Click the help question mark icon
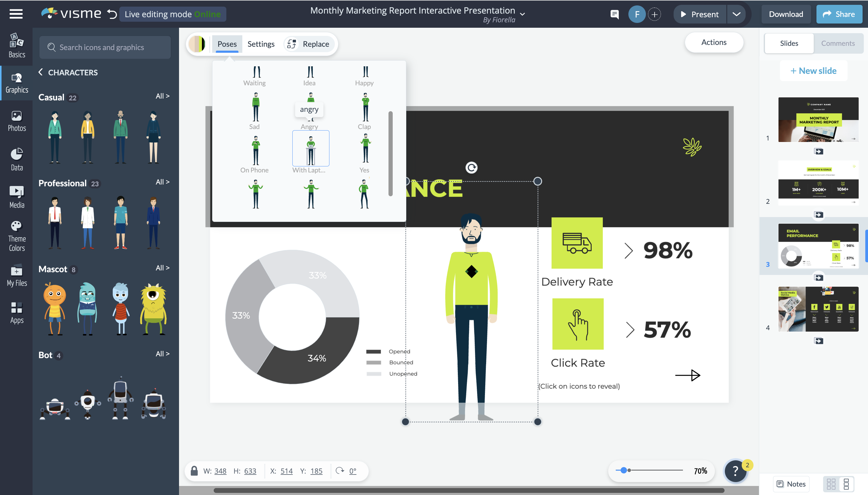The width and height of the screenshot is (868, 495). (735, 471)
